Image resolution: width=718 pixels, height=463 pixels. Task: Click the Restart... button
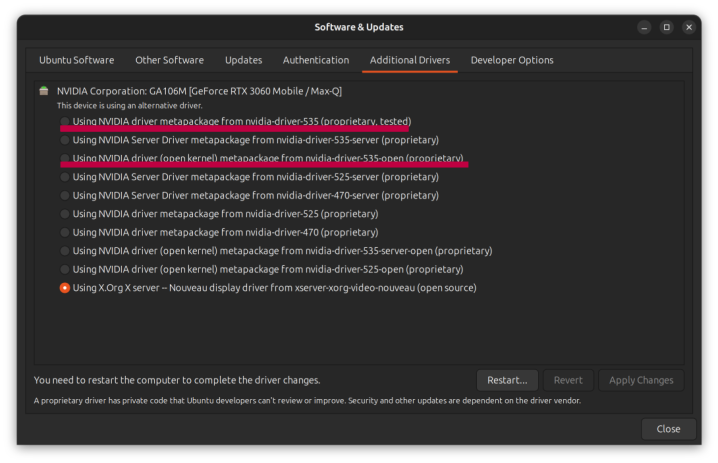(507, 380)
